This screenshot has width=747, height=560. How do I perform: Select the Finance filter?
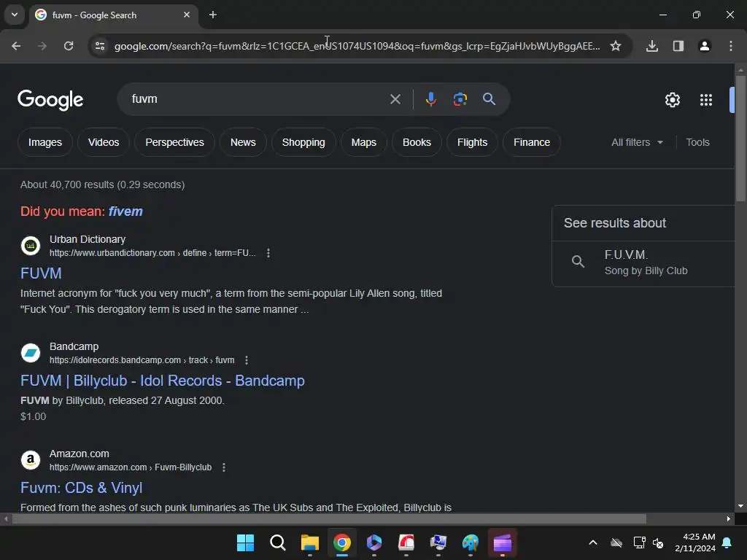tap(532, 142)
